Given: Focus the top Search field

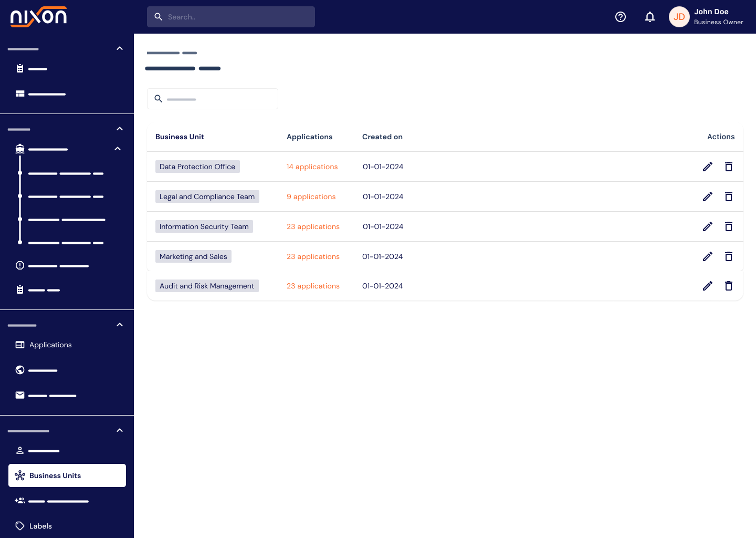Looking at the screenshot, I should (231, 17).
